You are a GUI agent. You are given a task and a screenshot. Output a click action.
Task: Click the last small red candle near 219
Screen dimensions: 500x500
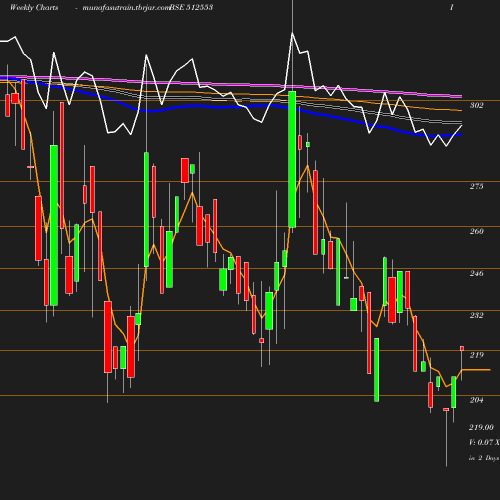[x=462, y=348]
